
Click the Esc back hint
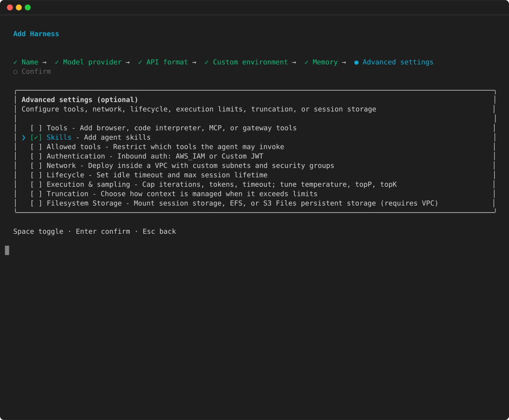point(159,231)
